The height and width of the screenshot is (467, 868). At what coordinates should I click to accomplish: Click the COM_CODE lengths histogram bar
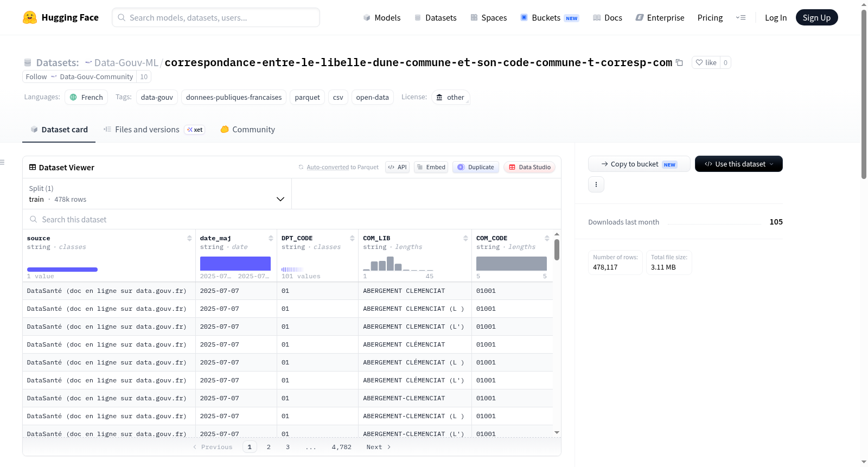[511, 264]
